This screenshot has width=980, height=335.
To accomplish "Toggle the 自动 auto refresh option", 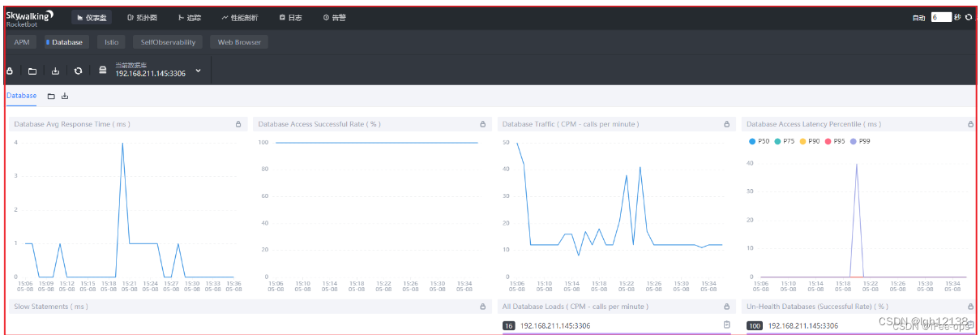I will 918,17.
